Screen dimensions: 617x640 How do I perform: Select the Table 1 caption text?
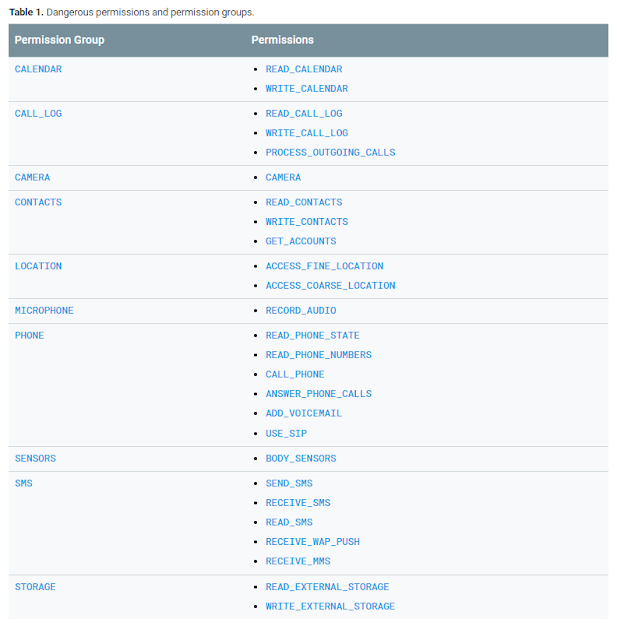tap(131, 12)
